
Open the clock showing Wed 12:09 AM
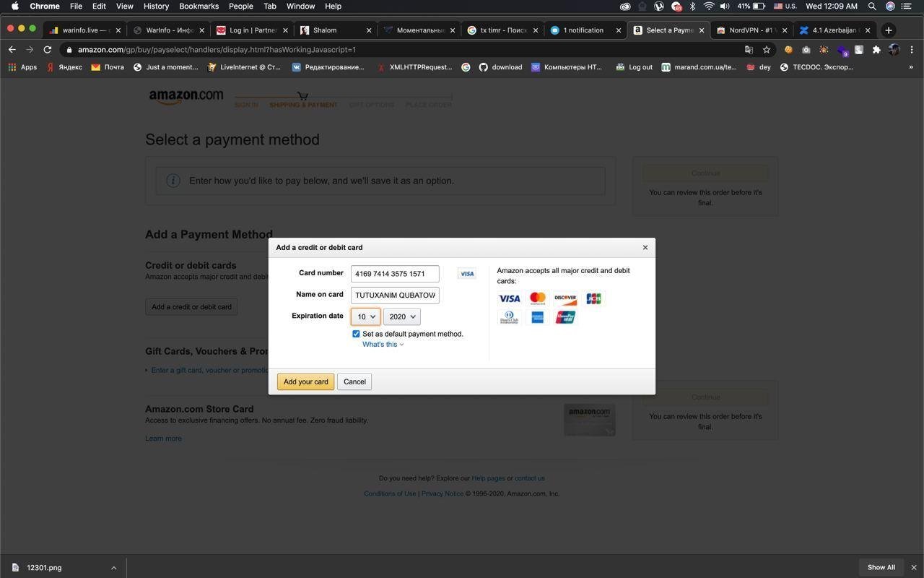[832, 6]
